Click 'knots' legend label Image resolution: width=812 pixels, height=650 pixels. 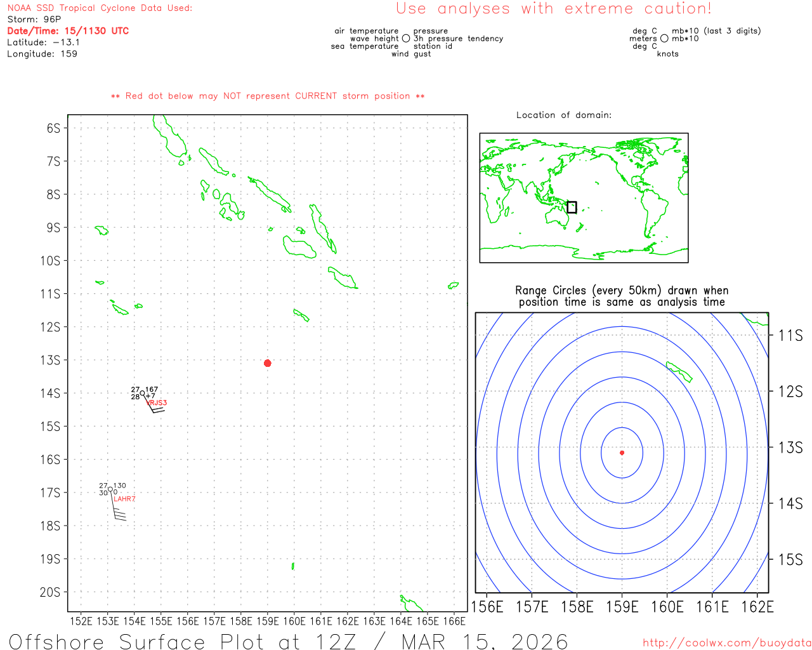click(667, 53)
